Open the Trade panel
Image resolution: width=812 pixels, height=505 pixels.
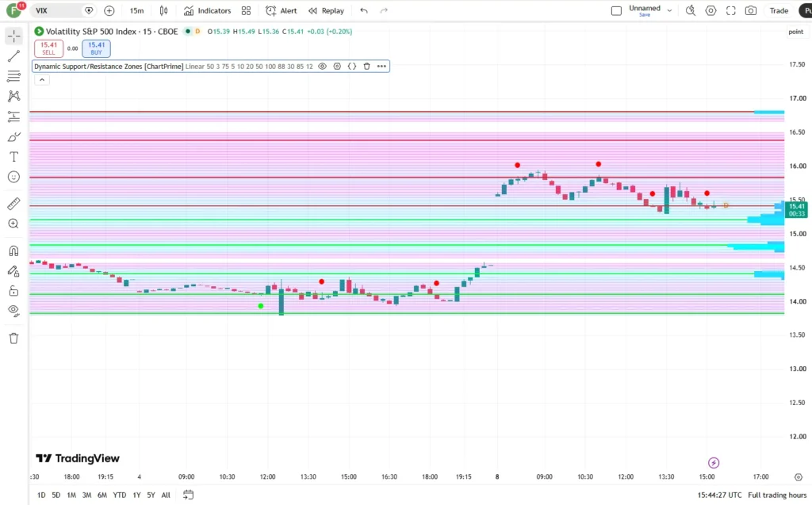point(779,10)
